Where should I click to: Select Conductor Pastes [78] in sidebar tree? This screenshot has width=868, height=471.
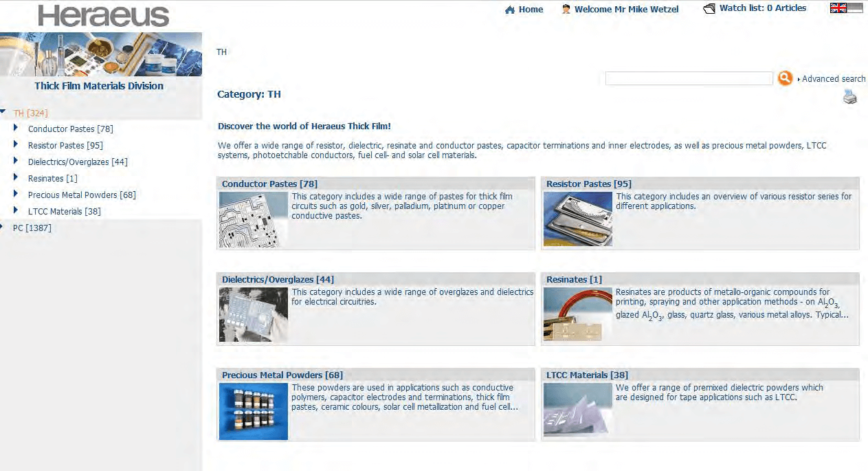71,129
